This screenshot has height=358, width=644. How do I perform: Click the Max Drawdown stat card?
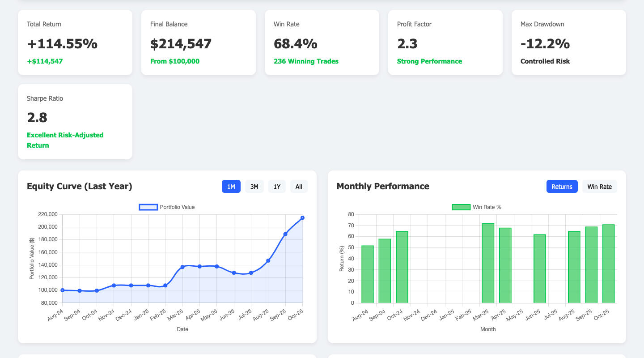coord(568,43)
